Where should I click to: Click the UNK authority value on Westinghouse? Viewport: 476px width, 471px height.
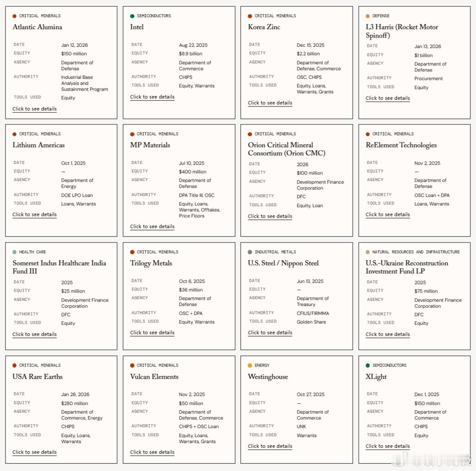point(301,427)
